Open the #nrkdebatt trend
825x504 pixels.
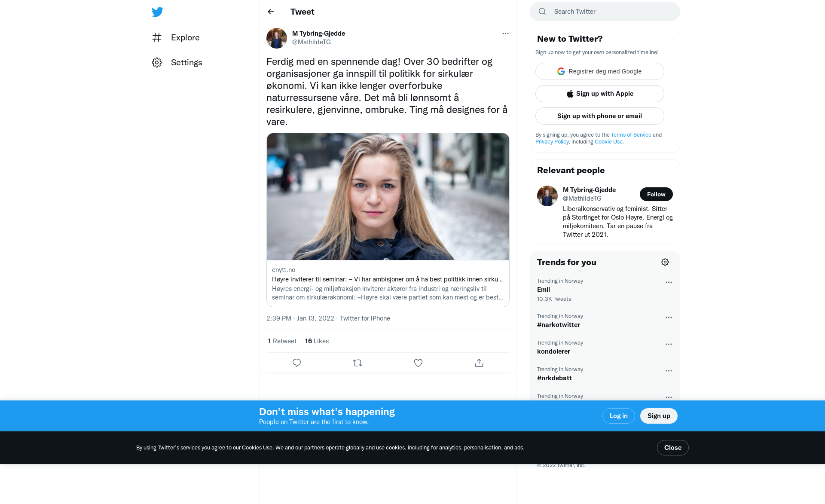pos(605,374)
